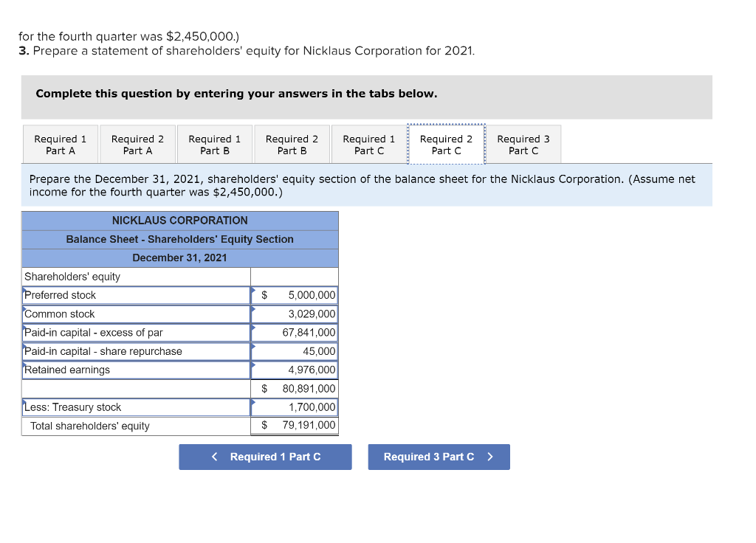Open Paid-in capital - excess of par dropdown
The height and width of the screenshot is (543, 756).
coord(136,333)
